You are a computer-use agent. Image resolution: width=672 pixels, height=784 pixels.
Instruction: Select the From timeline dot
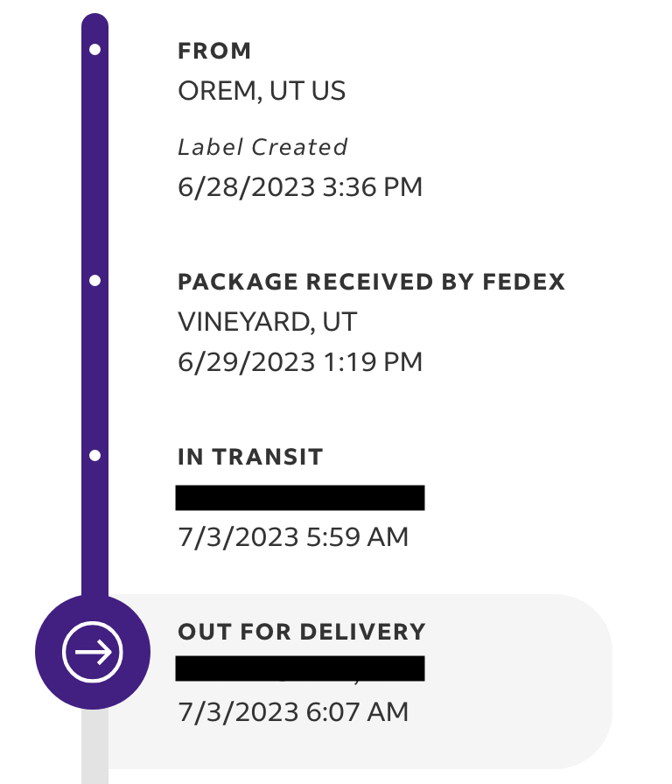click(x=94, y=50)
